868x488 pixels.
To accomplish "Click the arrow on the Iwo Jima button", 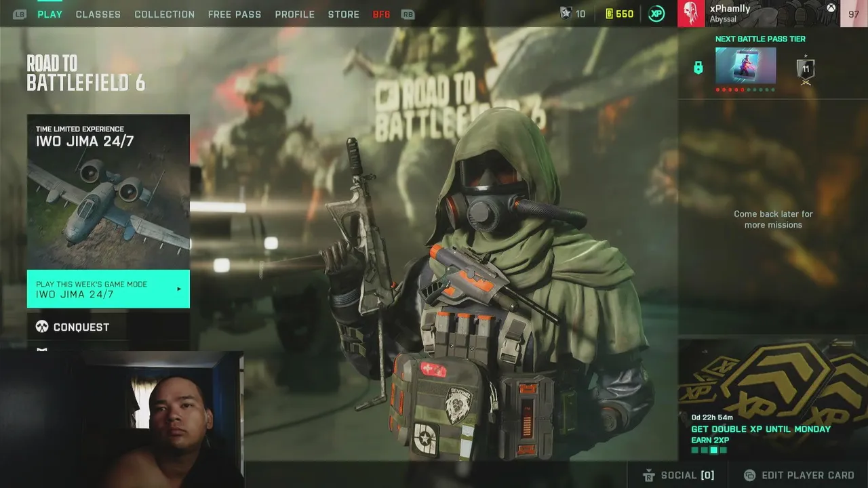I will click(179, 289).
